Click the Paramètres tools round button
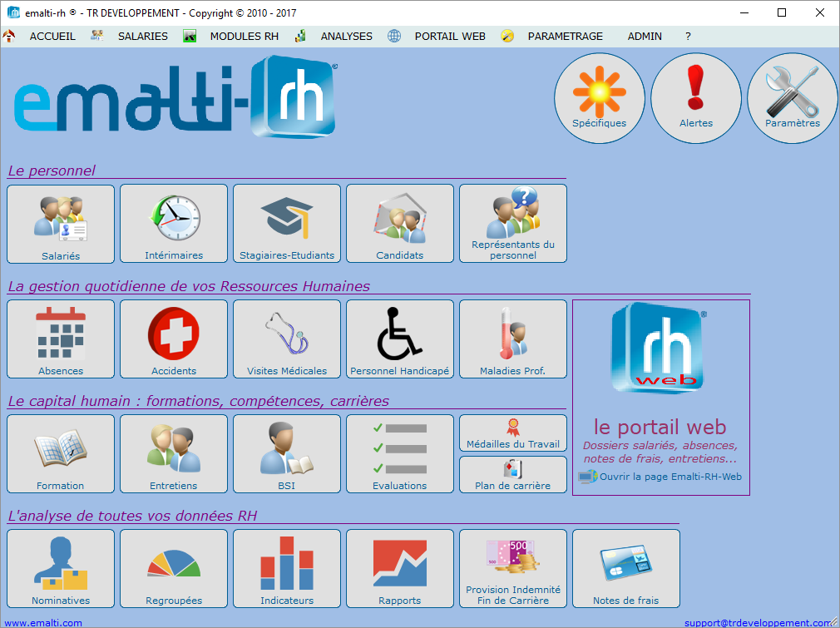 (793, 98)
